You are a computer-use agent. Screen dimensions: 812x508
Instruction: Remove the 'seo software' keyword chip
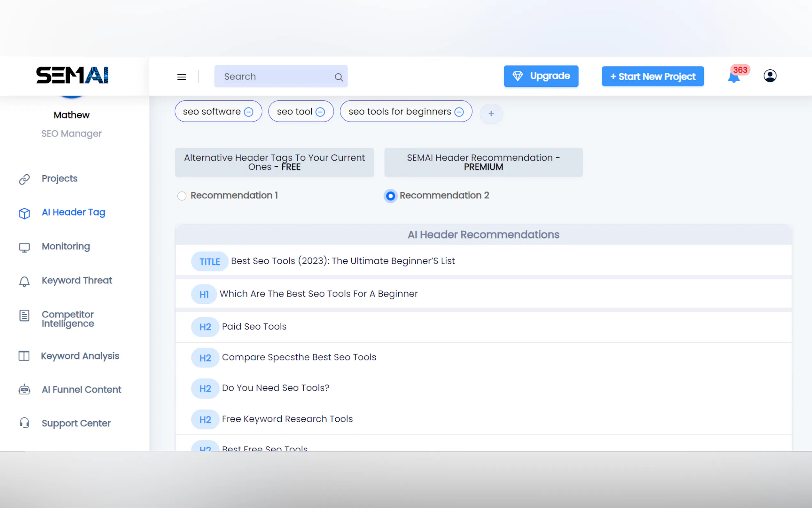(x=248, y=112)
